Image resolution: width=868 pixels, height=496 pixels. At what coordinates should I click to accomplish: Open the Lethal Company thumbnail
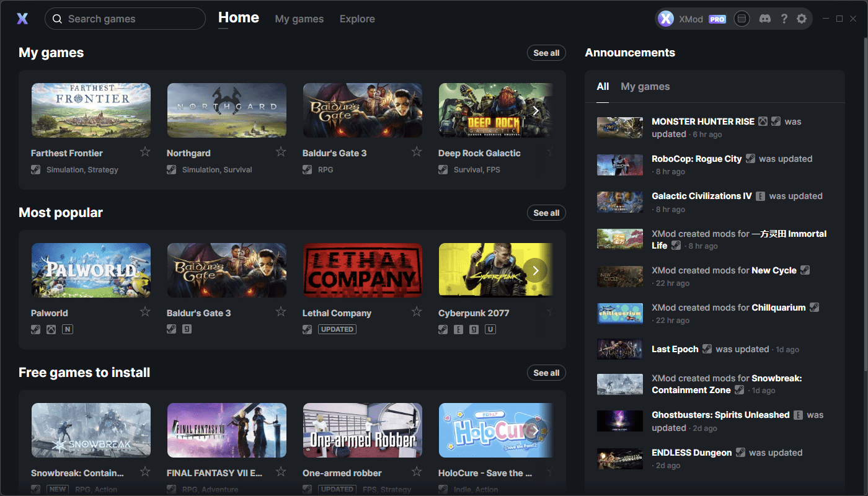point(363,270)
